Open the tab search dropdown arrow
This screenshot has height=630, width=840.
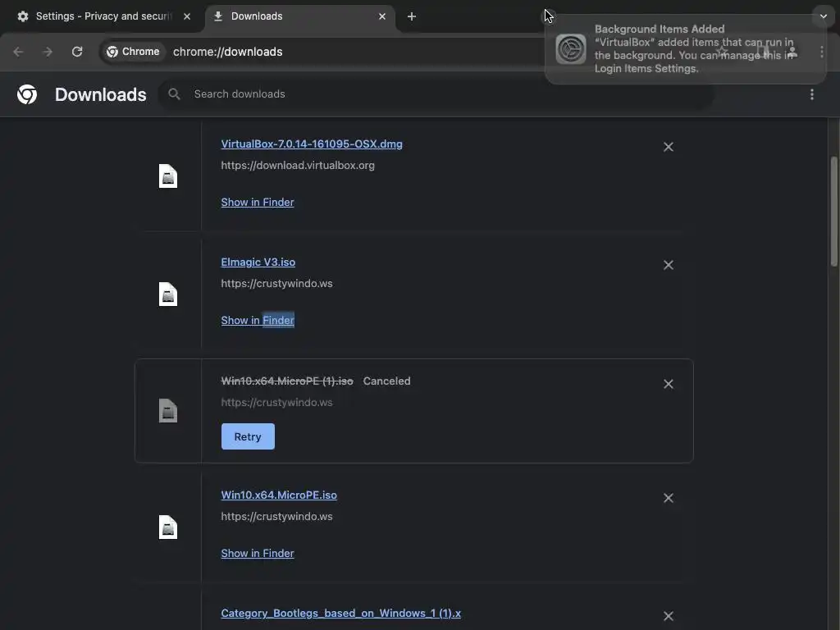[824, 16]
